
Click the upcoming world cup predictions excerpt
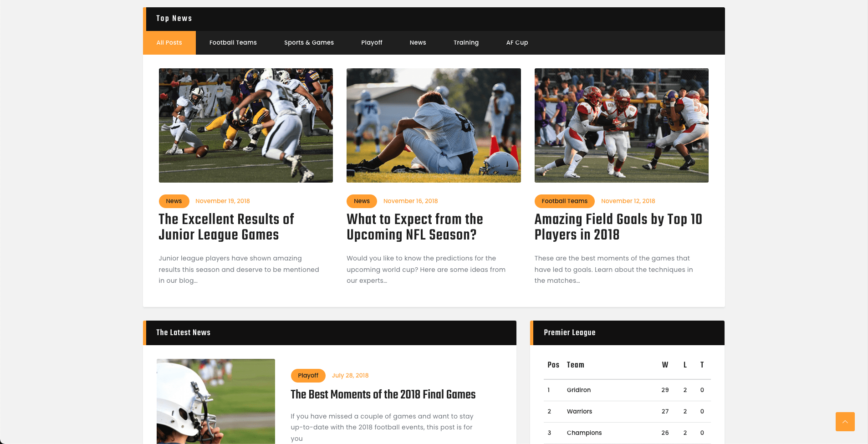pos(426,270)
